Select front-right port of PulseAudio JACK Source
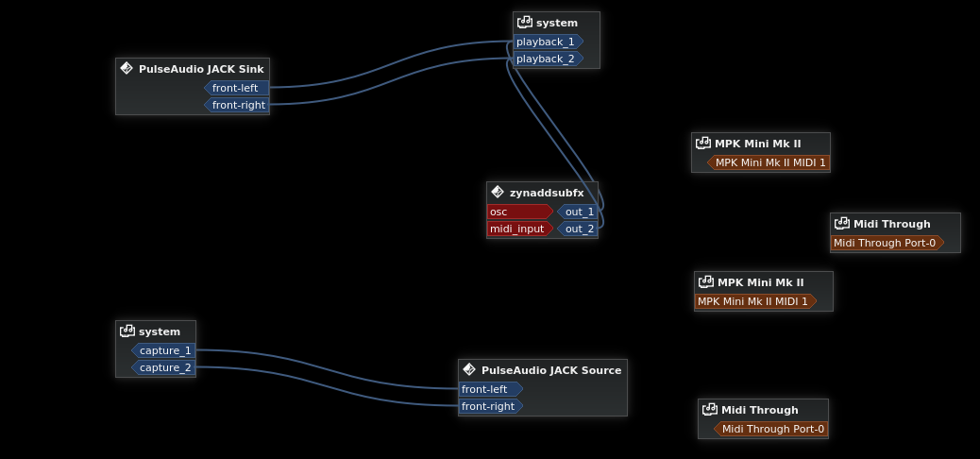This screenshot has width=980, height=459. point(491,406)
